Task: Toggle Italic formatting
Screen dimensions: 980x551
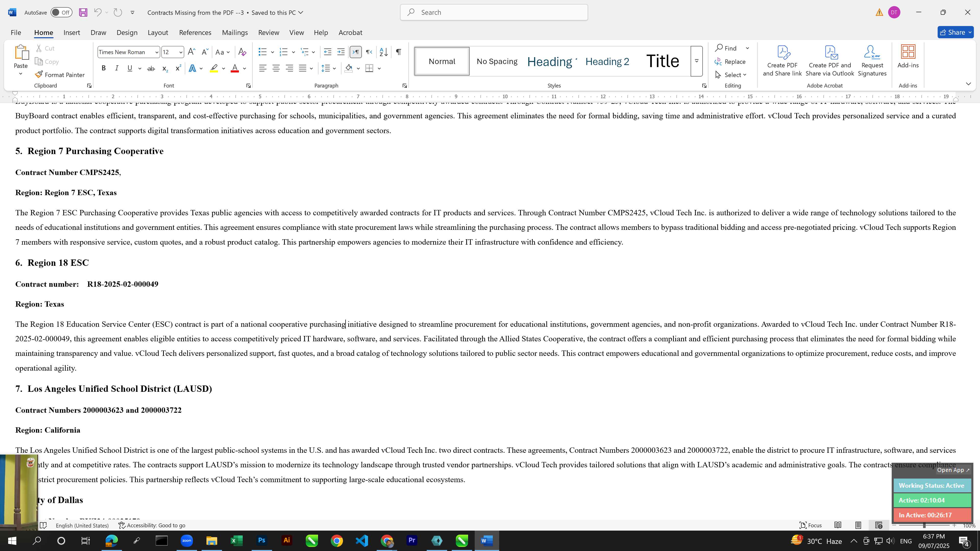Action: [x=117, y=68]
